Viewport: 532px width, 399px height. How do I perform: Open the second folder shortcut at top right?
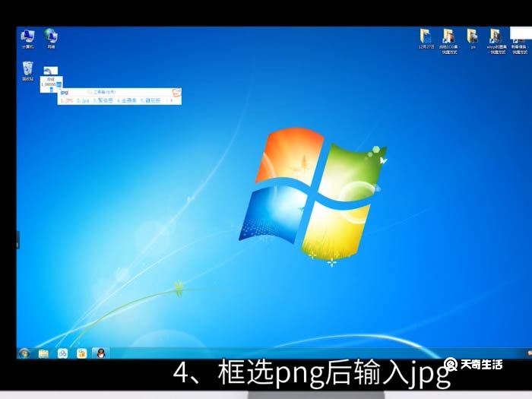(x=449, y=41)
